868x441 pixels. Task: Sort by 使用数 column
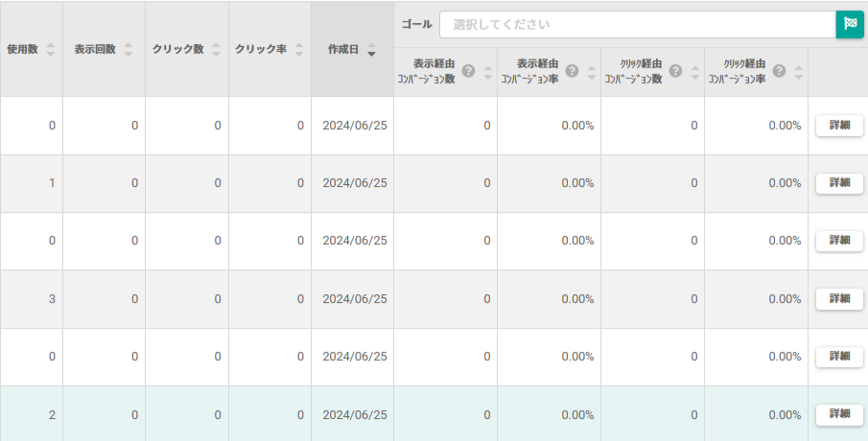(x=51, y=49)
